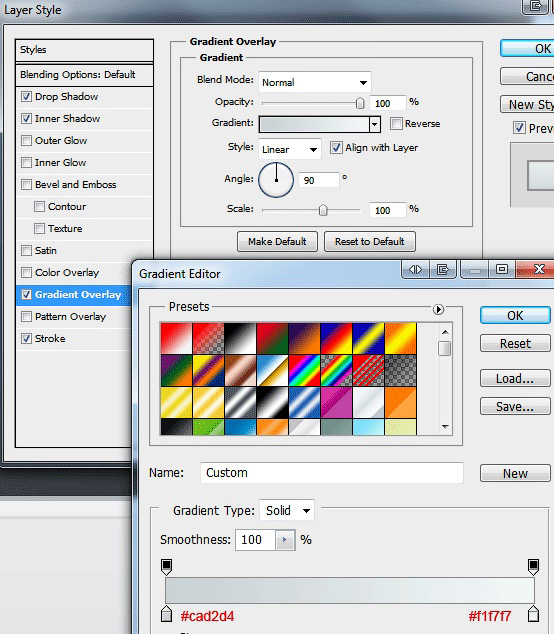554x634 pixels.
Task: Enable the Reverse checkbox
Action: click(396, 123)
